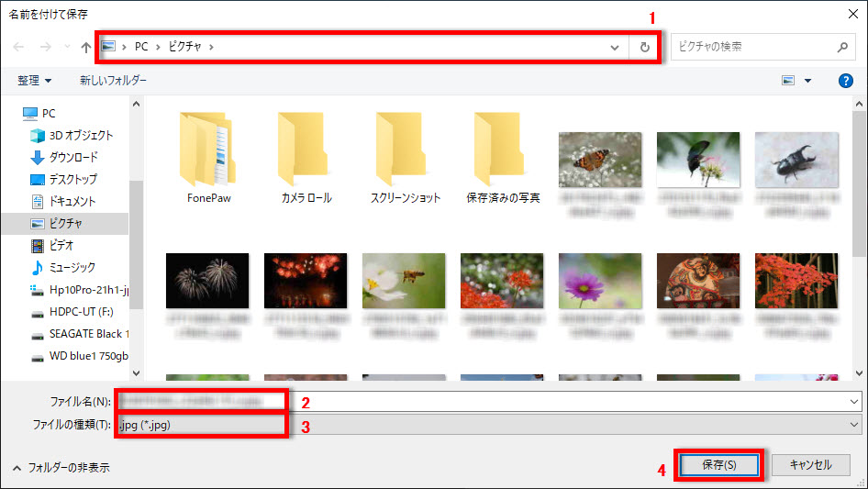Select ミュージック in the sidebar
Viewport: 868px width, 489px height.
[x=72, y=267]
